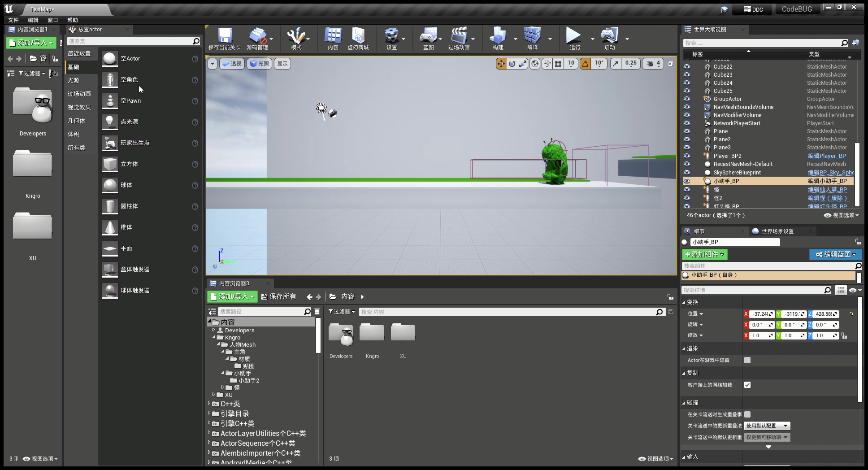The image size is (868, 470).
Task: Uncheck the '客户端上的网络加载' checkbox
Action: point(747,385)
